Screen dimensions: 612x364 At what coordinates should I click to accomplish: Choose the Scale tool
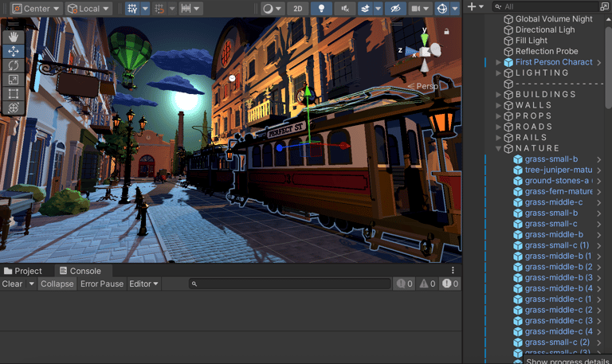[x=14, y=80]
